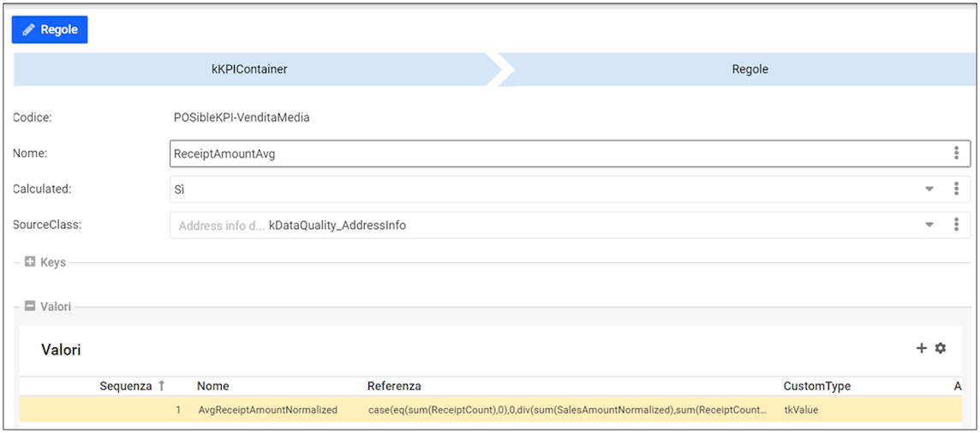Viewport: 980px width, 433px height.
Task: Sort by the Referenza column header
Action: pos(394,386)
